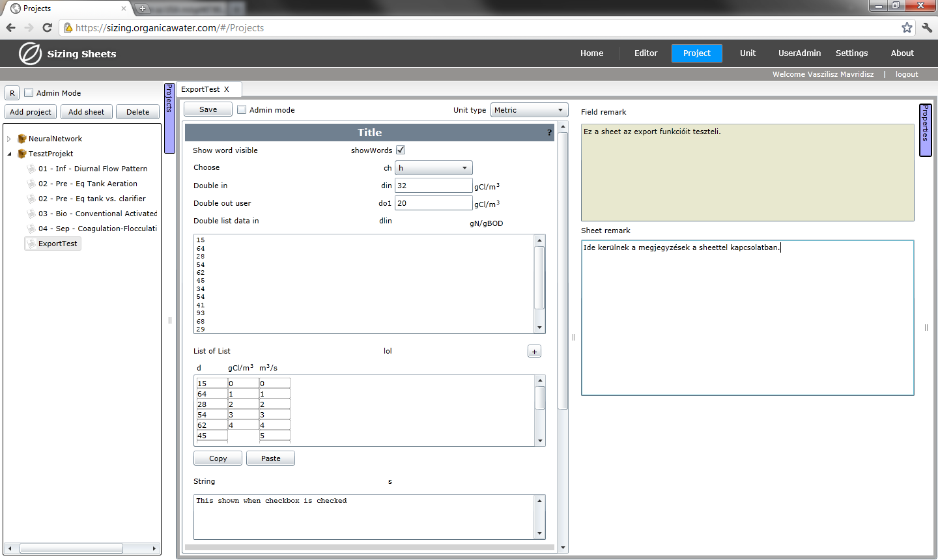The height and width of the screenshot is (560, 938).
Task: Toggle Admin mode checkbox beside Save
Action: [242, 110]
